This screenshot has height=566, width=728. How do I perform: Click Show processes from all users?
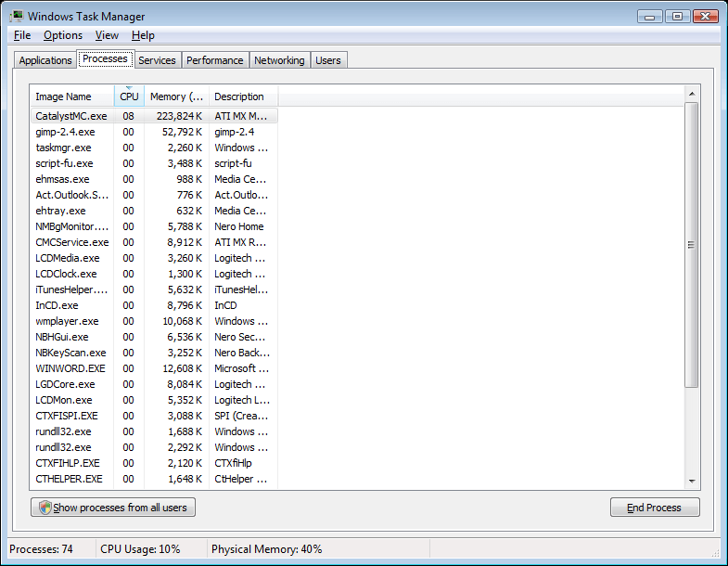[113, 508]
